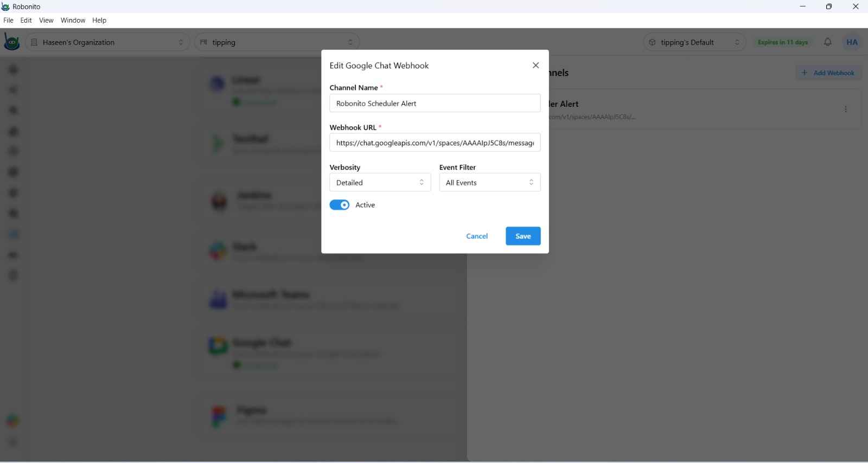Open Haseen's Organization selector
Viewport: 868px width, 463px height.
107,42
